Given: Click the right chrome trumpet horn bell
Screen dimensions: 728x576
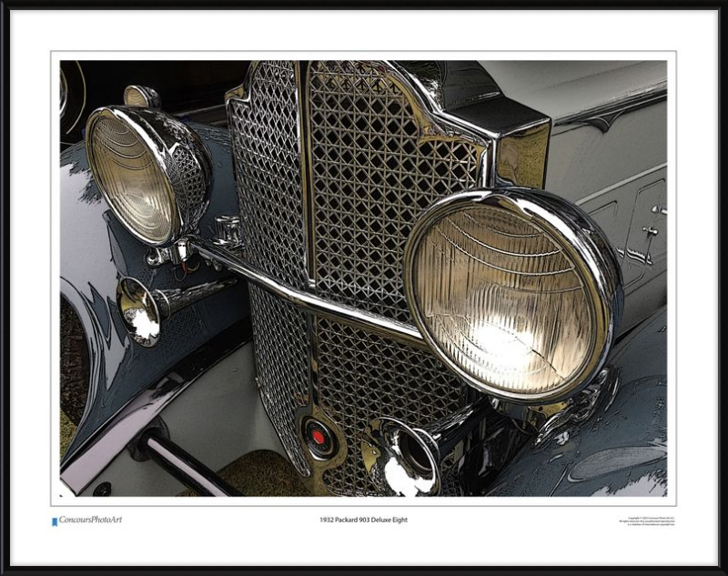Looking at the screenshot, I should click(x=403, y=458).
